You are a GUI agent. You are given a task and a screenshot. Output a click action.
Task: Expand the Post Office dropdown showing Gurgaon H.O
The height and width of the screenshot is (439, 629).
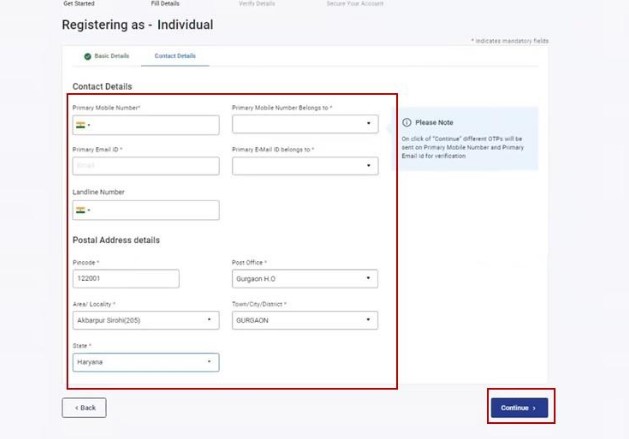point(305,278)
